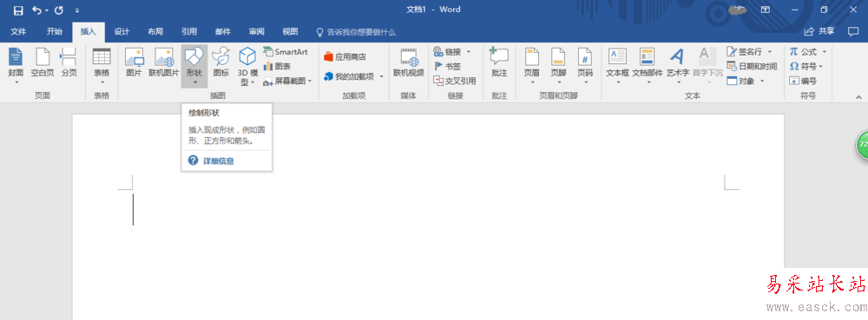
Task: Insert a chart with 图表
Action: [x=277, y=66]
